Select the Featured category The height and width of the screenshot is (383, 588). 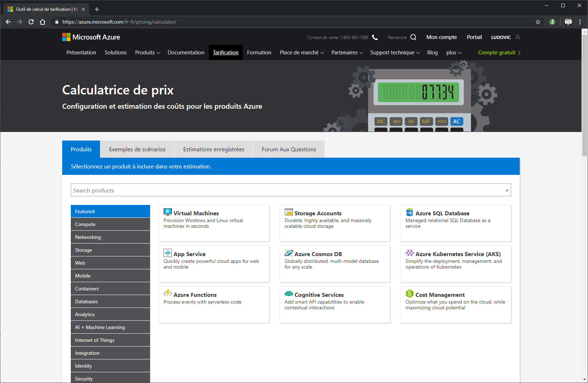tap(110, 211)
